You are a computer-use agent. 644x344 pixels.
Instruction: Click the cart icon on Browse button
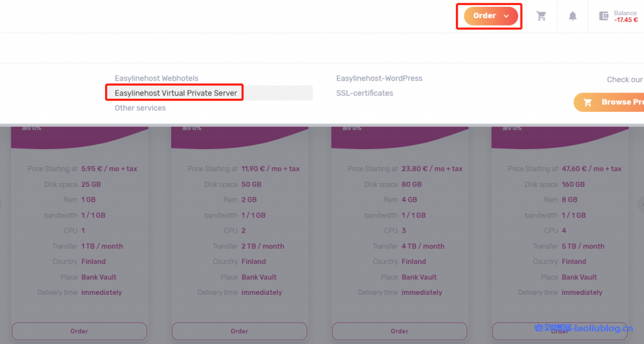point(588,103)
